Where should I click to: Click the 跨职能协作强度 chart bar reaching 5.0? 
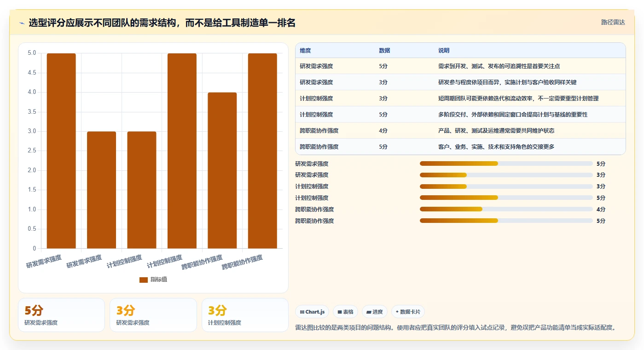[262, 151]
